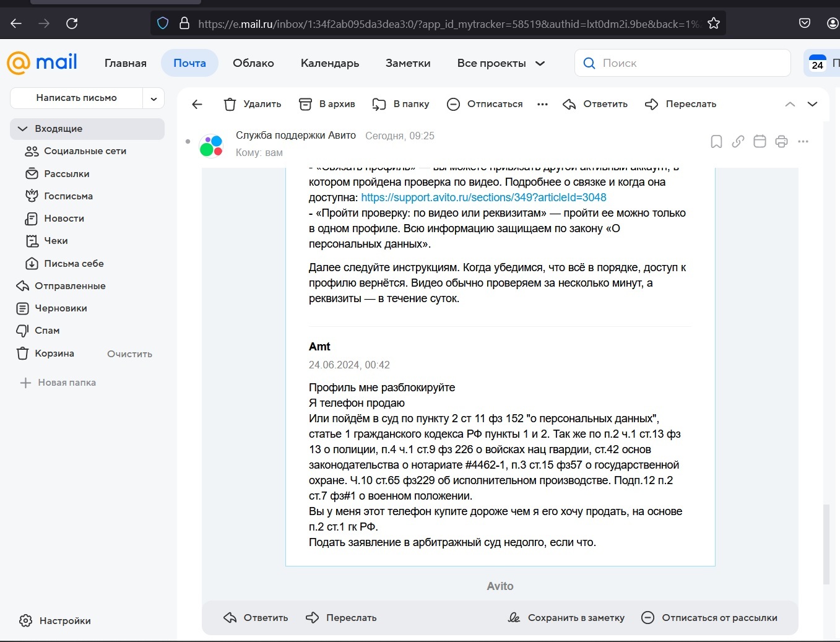
Task: Click the link icon in message header
Action: 738,142
